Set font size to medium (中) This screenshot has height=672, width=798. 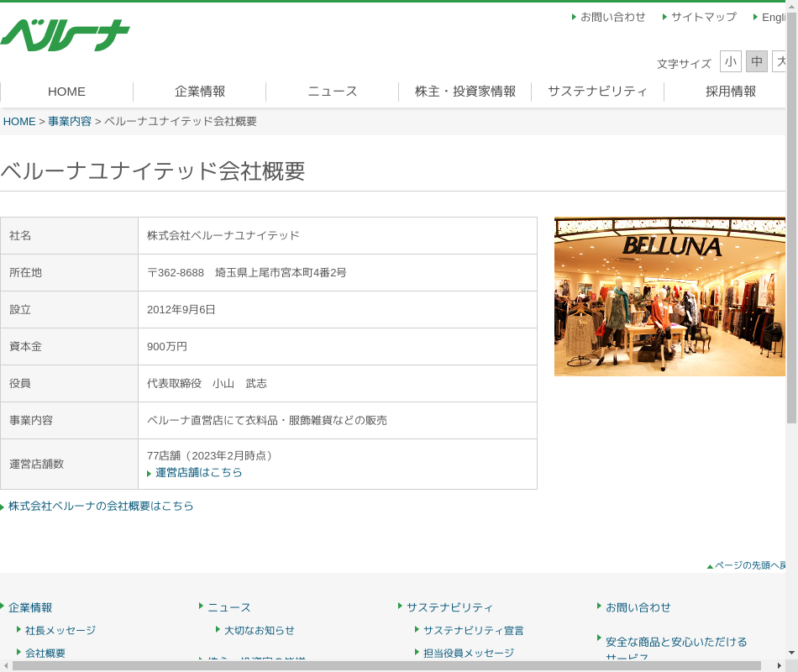coord(756,61)
